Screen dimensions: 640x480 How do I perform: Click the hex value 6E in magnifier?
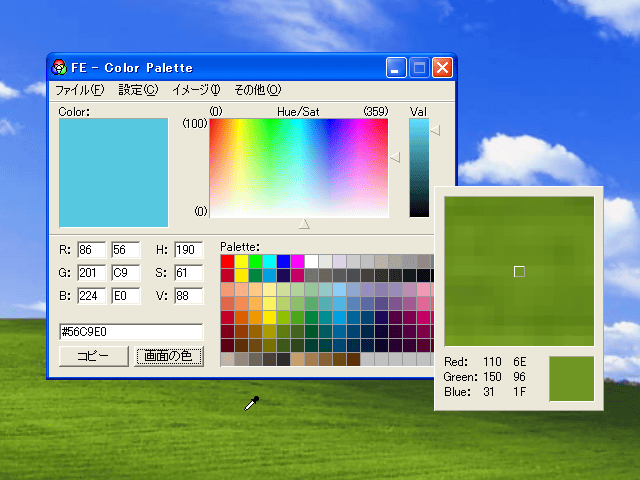pos(520,362)
